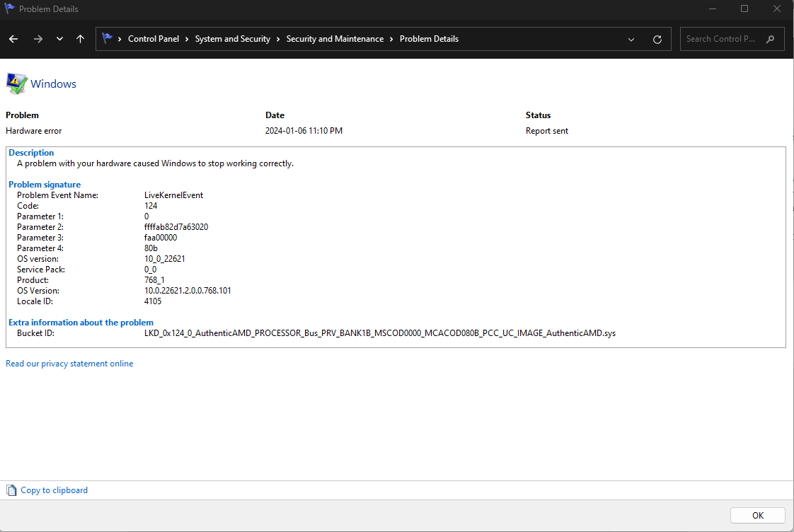Select Parameter 3 value faa00000
The image size is (794, 532).
[161, 238]
